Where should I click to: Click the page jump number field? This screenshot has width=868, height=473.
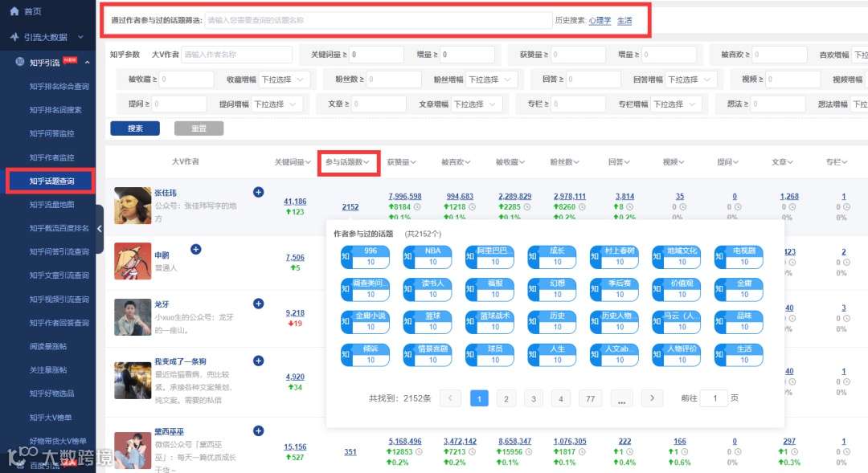pyautogui.click(x=714, y=398)
